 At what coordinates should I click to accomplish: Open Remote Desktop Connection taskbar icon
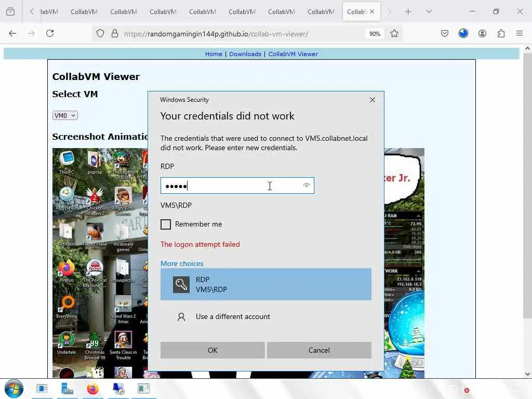[x=118, y=389]
